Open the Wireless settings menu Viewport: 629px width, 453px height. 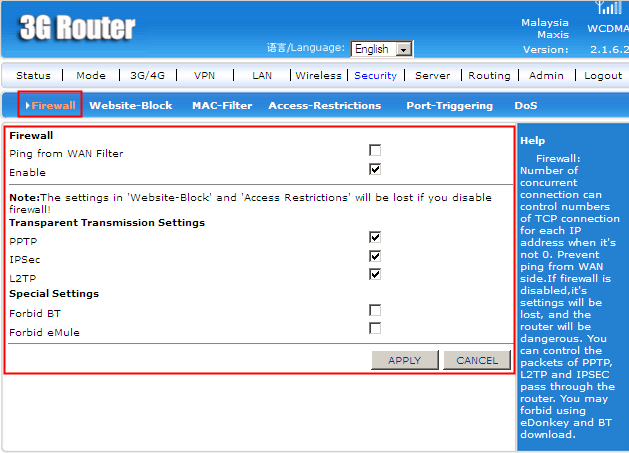[318, 75]
